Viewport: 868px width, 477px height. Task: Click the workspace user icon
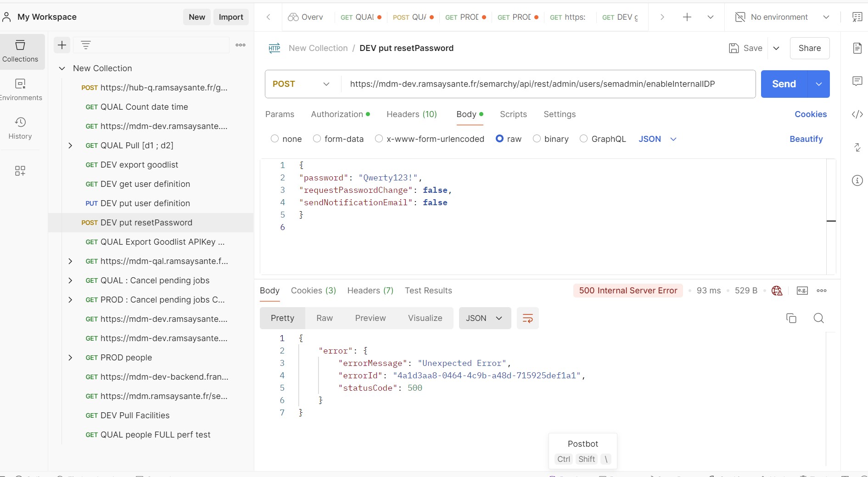7,17
